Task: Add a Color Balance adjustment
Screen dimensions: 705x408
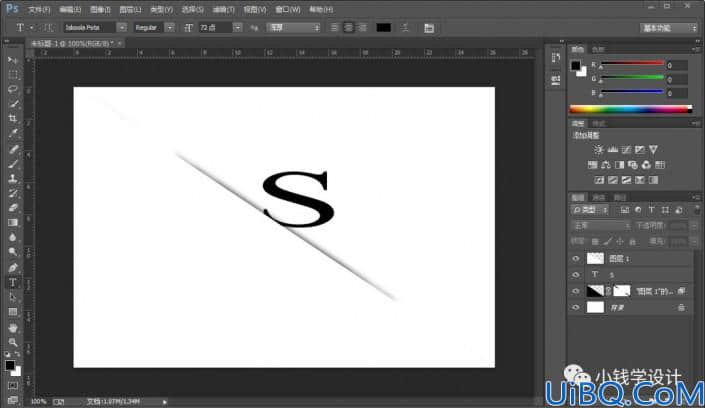Action: [606, 165]
